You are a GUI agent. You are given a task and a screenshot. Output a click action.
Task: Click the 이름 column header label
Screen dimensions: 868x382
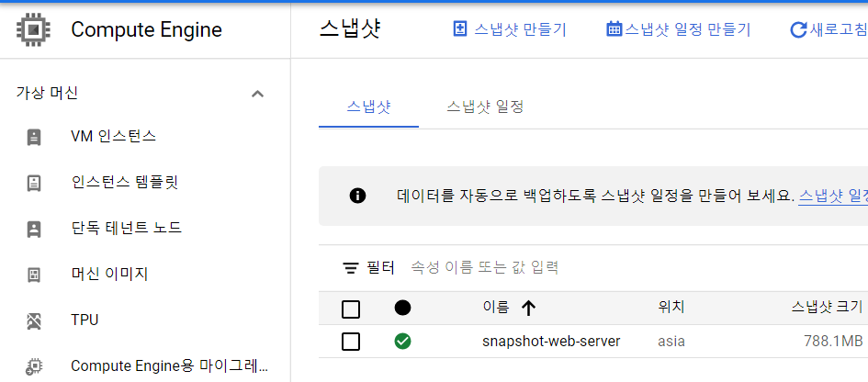tap(495, 308)
